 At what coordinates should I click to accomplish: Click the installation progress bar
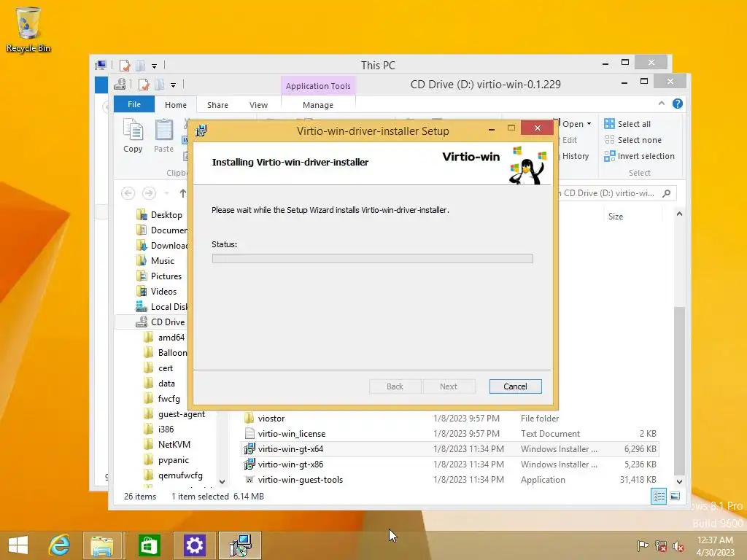point(373,259)
